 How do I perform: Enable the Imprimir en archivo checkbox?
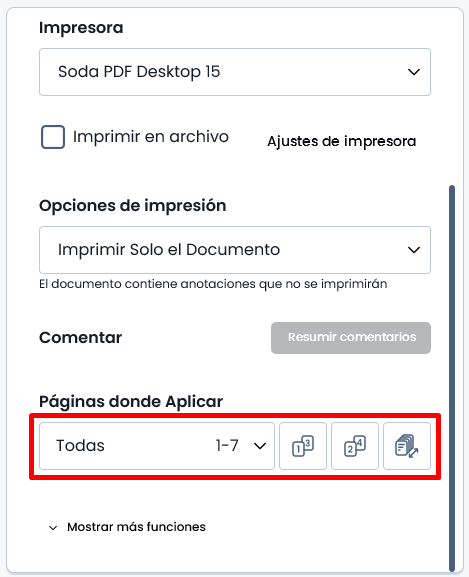point(53,137)
